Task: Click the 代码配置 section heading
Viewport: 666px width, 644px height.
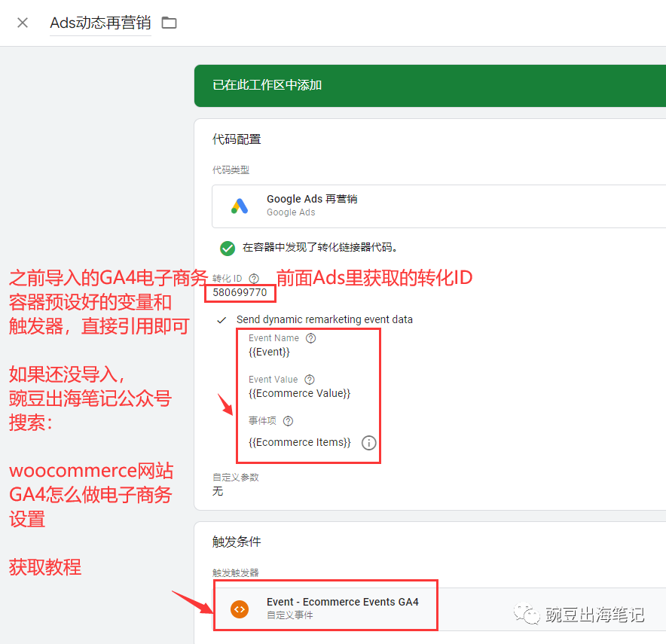Action: click(237, 139)
